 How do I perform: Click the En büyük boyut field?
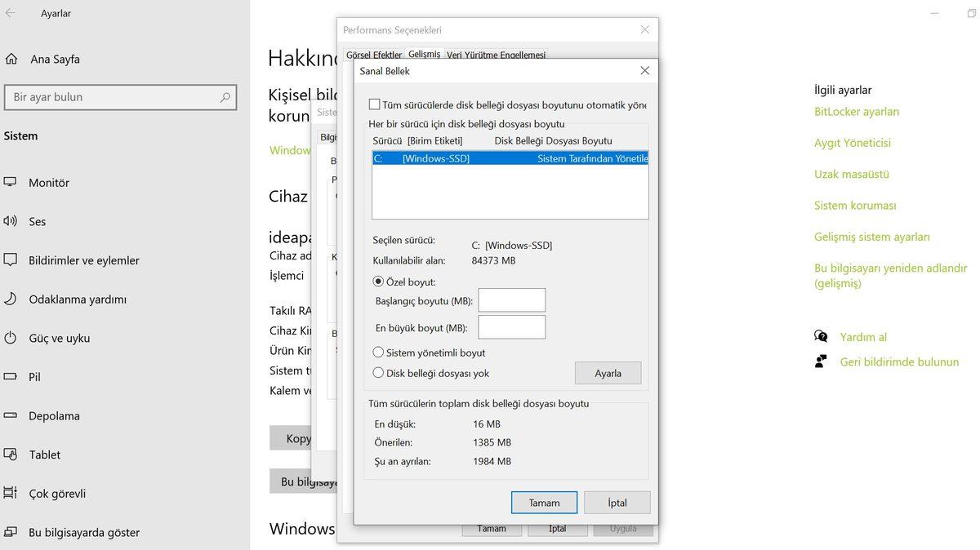[x=511, y=327]
